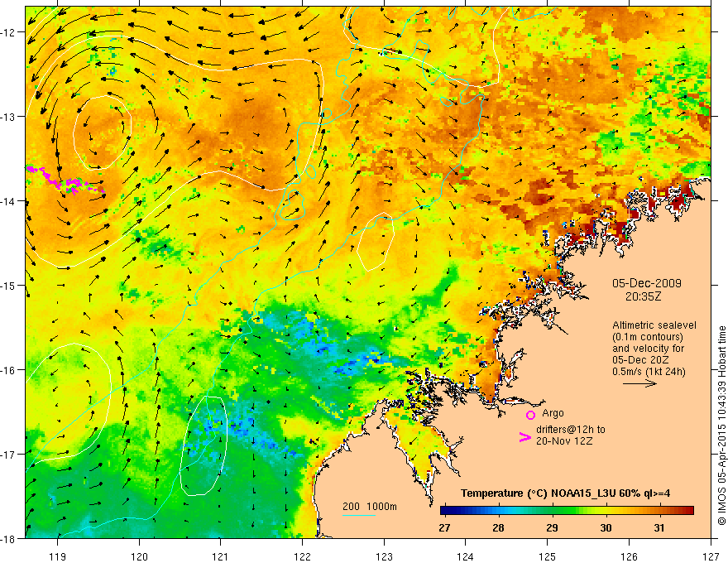
Task: Click the 'drifters@12h to' legend text
Action: tap(571, 430)
